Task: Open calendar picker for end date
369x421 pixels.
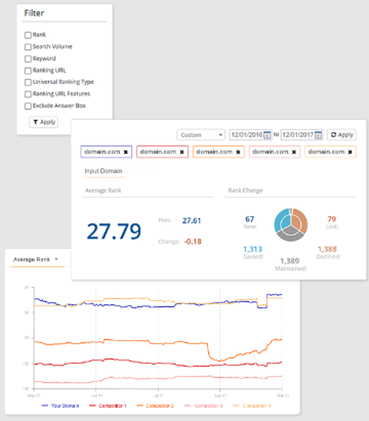Action: [x=318, y=135]
